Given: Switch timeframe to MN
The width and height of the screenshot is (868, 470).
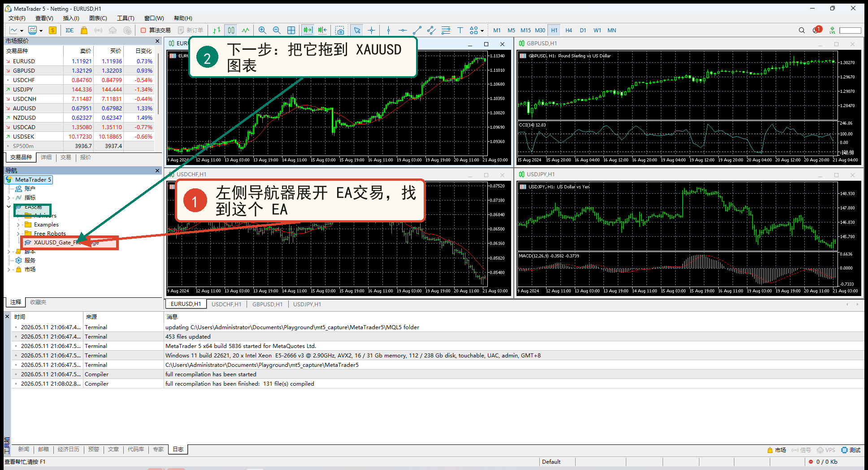Looking at the screenshot, I should (612, 30).
